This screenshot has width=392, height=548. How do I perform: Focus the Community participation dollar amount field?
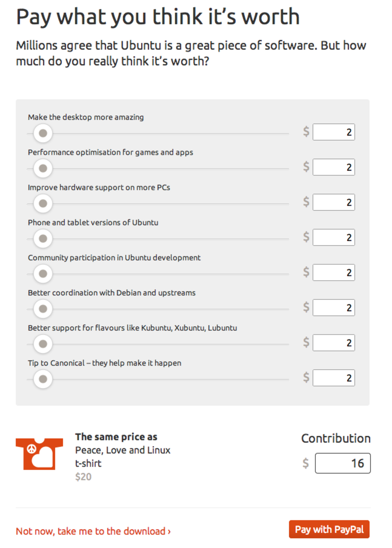click(334, 272)
